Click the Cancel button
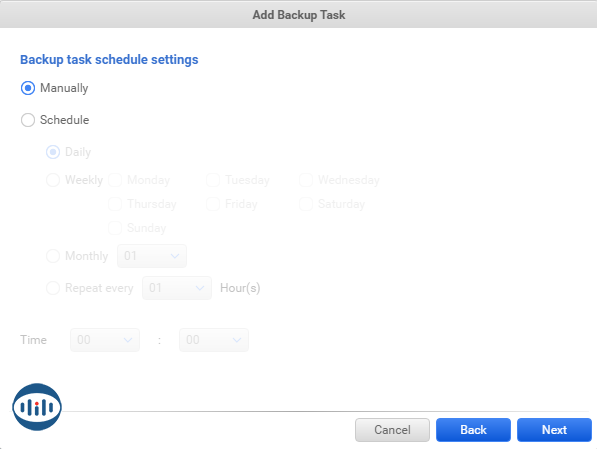 pos(393,430)
